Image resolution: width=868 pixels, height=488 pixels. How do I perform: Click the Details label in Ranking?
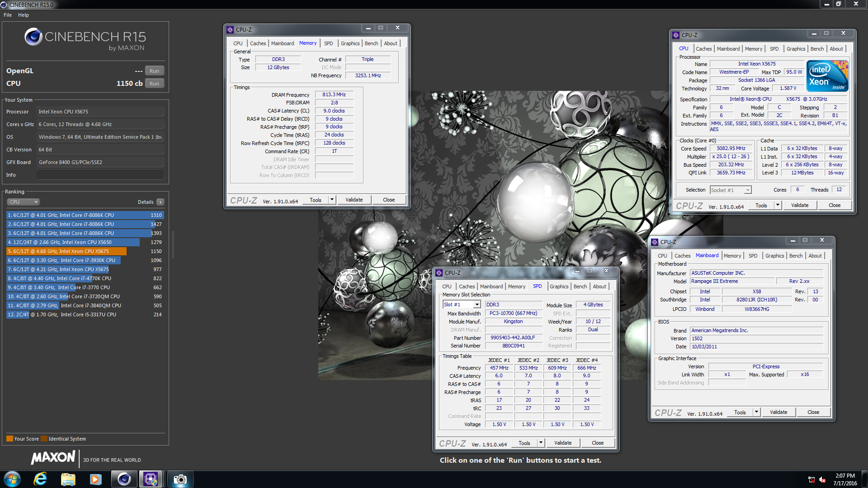(x=146, y=202)
